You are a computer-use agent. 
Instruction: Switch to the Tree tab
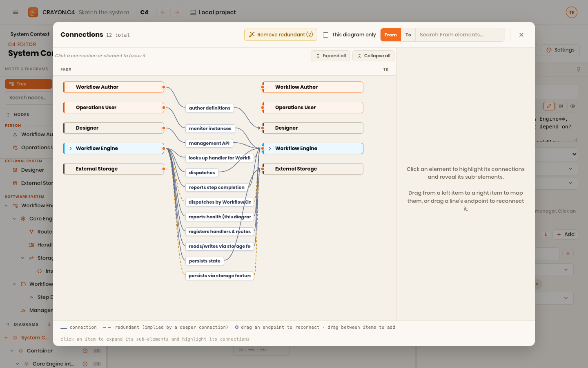coord(29,84)
